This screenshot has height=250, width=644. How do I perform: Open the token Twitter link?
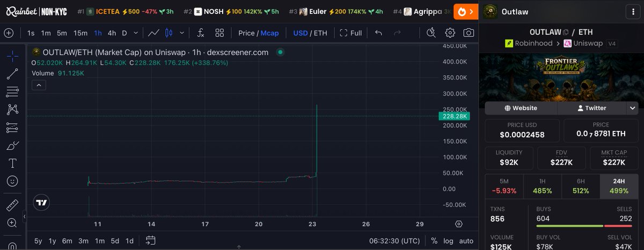pos(591,108)
